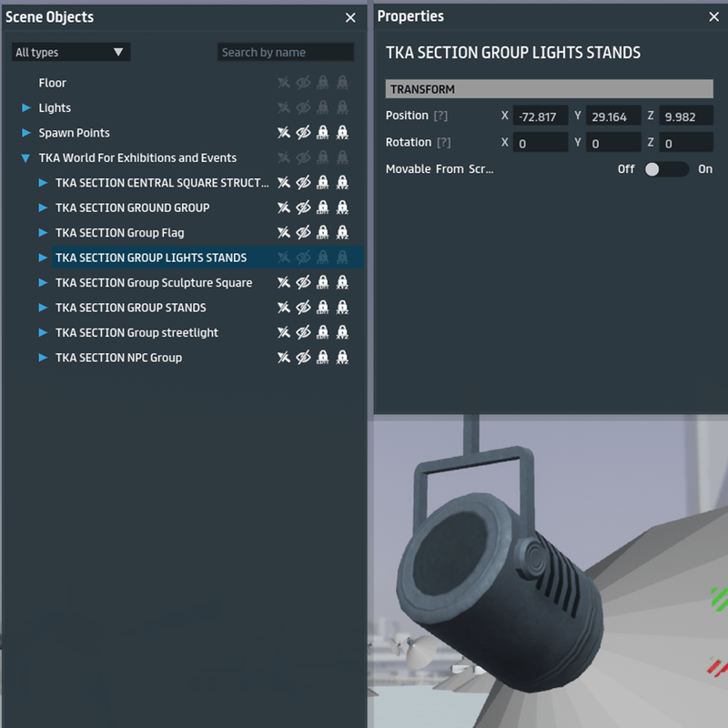Select TKA SECTION Group streetlight in the tree
Viewport: 728px width, 728px height.
[136, 333]
